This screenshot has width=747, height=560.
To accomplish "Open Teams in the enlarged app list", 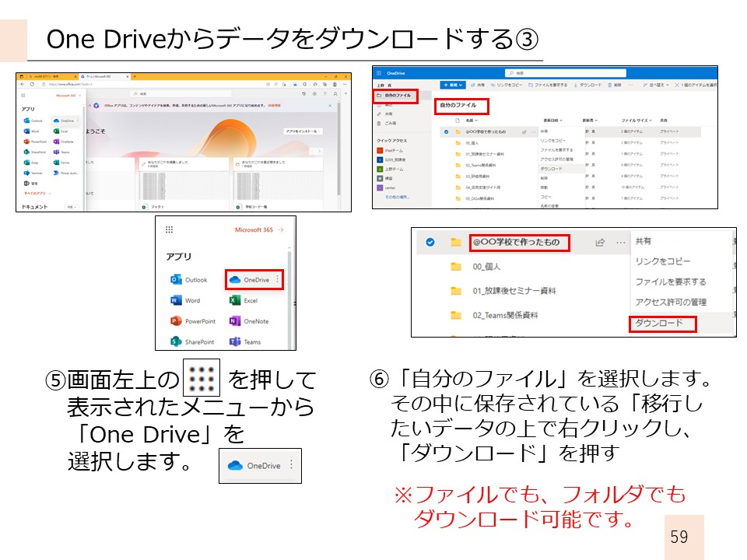I will tap(245, 341).
